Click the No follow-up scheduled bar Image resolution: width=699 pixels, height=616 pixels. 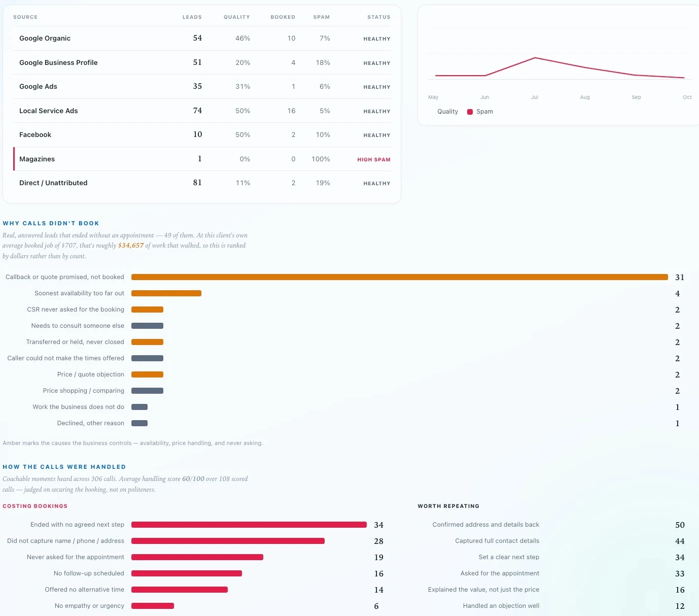pyautogui.click(x=187, y=573)
